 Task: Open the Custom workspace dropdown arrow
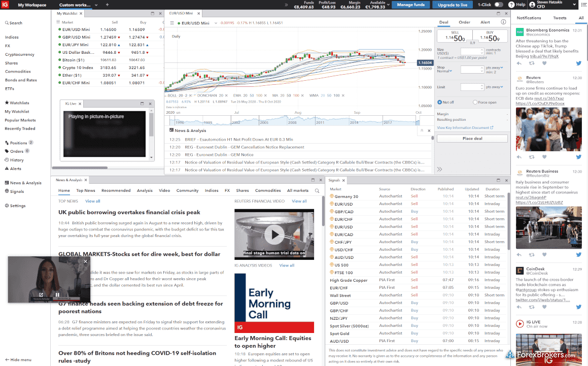pyautogui.click(x=96, y=5)
